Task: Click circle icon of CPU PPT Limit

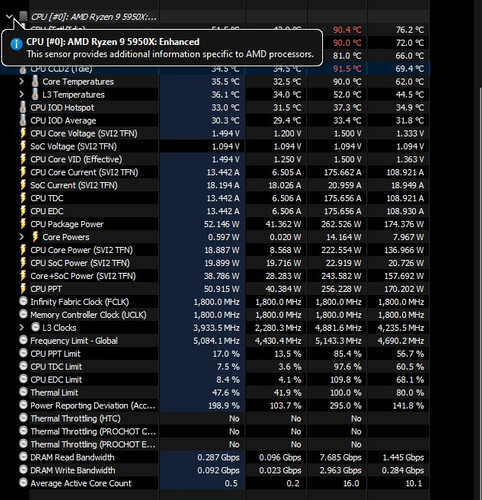Action: [x=23, y=353]
